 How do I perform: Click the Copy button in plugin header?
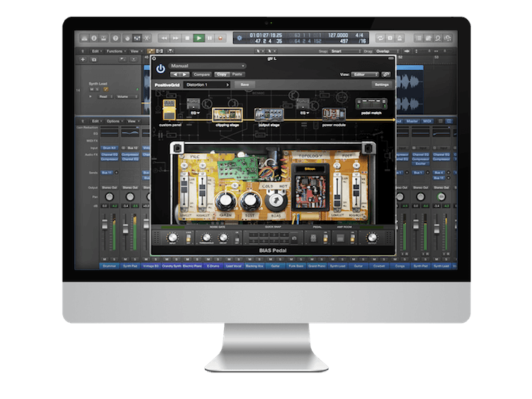[222, 74]
